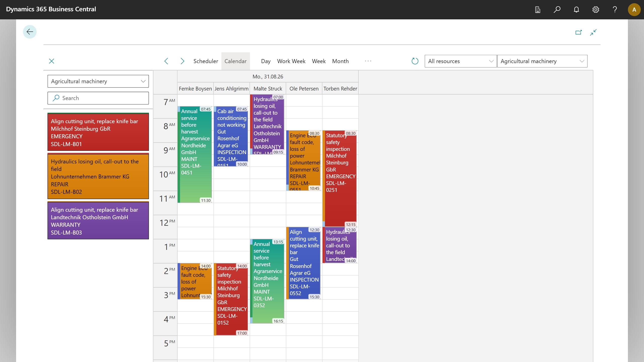Open Femke Boysen's 14:00 Engine ECU fault appointment
This screenshot has width=644, height=362.
click(195, 282)
